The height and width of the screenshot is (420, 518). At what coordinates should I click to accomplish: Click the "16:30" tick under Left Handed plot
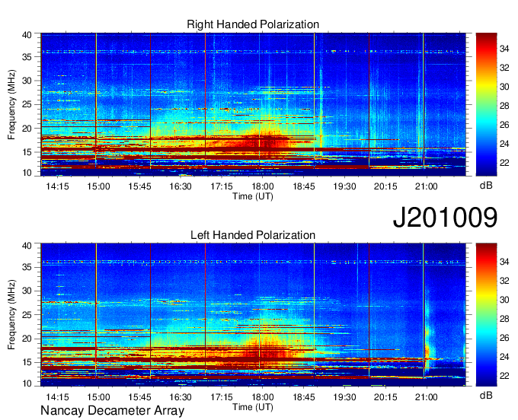tap(181, 397)
